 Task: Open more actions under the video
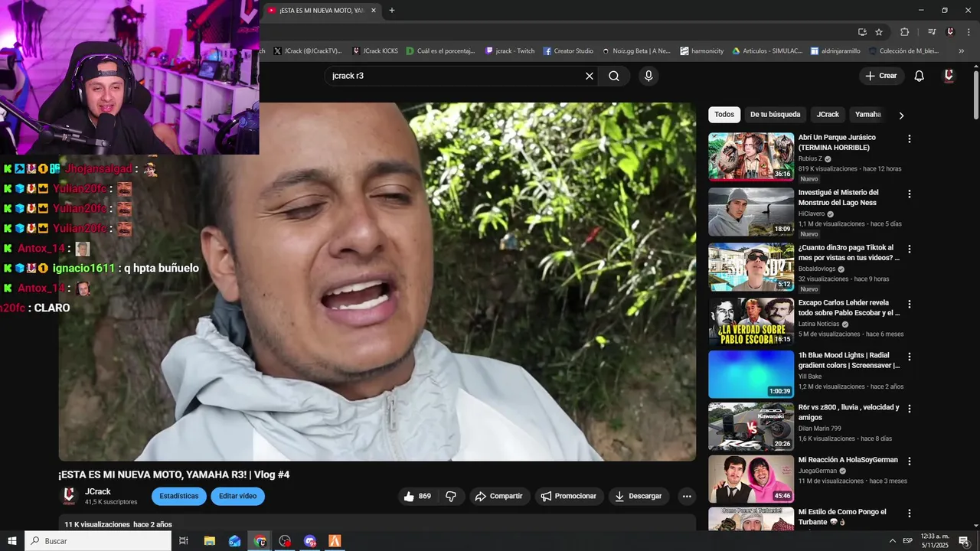(x=687, y=496)
